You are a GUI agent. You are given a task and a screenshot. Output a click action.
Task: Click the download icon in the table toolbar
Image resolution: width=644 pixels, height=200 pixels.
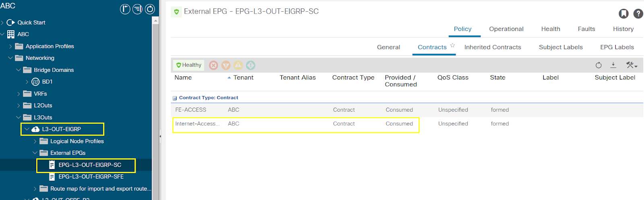tap(613, 65)
